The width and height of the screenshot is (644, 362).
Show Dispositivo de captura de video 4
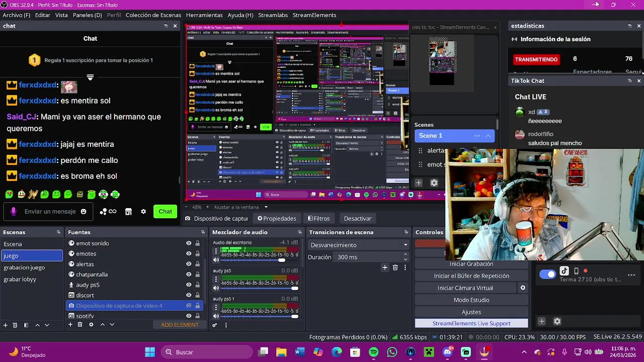[189, 306]
